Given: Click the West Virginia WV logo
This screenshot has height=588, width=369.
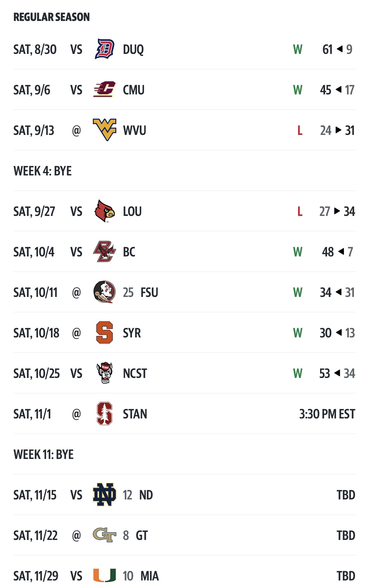Looking at the screenshot, I should [105, 130].
